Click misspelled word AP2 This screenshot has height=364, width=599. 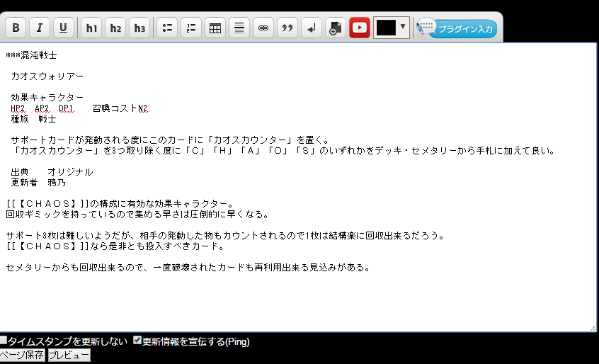pos(42,108)
